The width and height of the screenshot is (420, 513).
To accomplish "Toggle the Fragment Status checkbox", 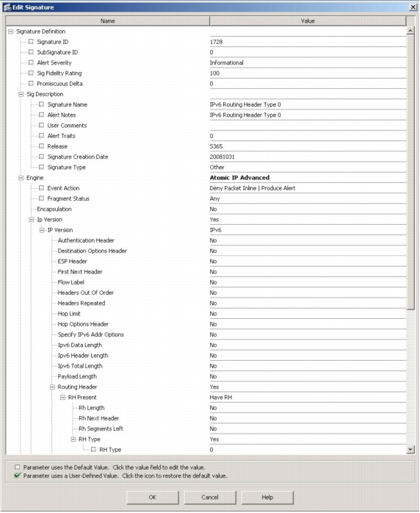I will pos(42,198).
